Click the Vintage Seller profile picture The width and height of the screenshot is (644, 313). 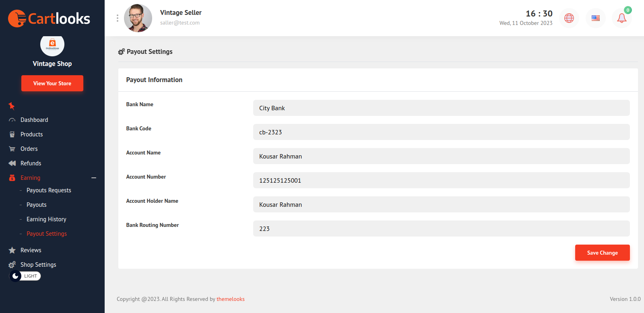(x=138, y=18)
